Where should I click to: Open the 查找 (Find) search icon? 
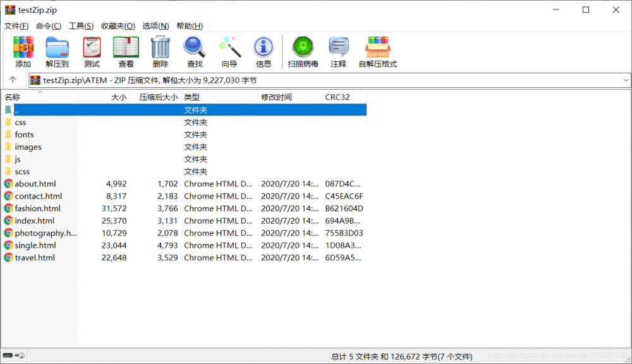point(194,51)
